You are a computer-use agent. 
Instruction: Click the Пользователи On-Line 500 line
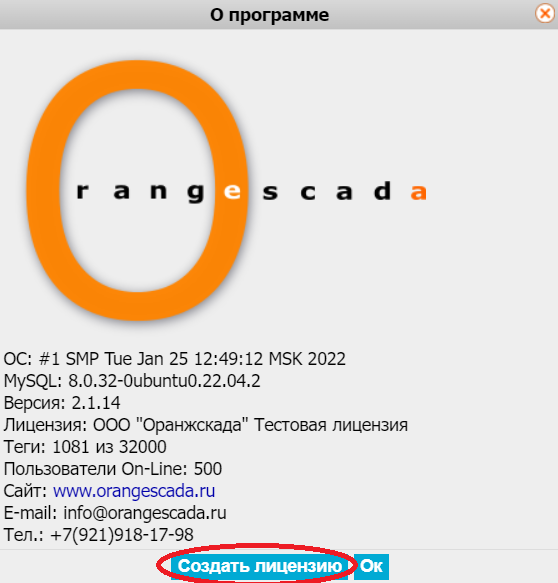[113, 469]
